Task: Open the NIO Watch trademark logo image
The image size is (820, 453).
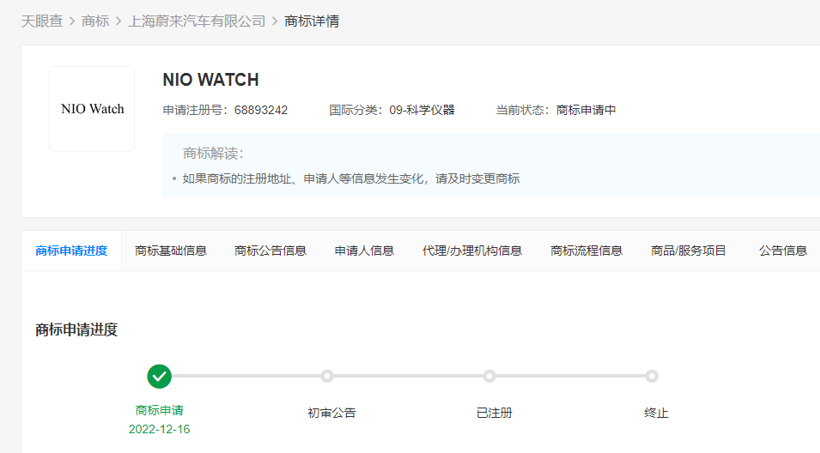Action: (92, 109)
